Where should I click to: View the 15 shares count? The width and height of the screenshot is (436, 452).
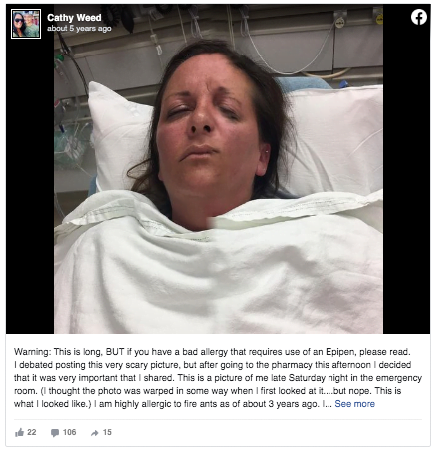click(107, 432)
